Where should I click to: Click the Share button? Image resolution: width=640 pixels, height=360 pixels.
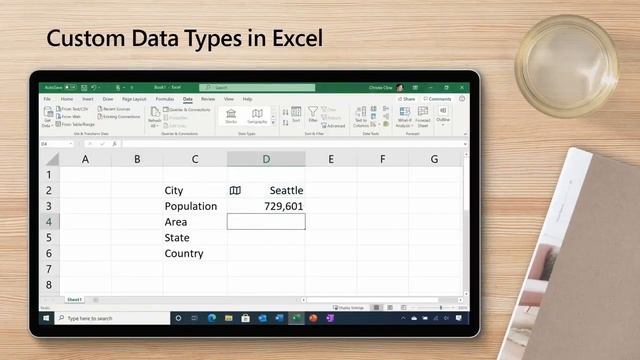click(x=407, y=99)
